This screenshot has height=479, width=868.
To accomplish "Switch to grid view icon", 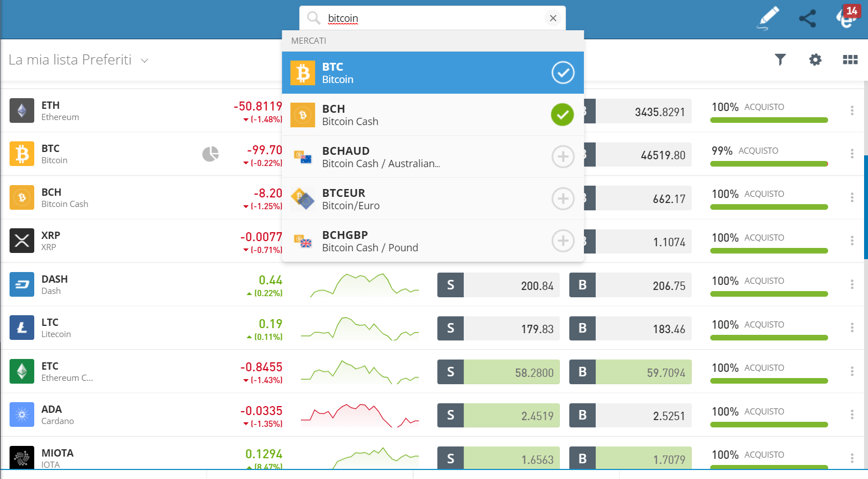I will (850, 59).
